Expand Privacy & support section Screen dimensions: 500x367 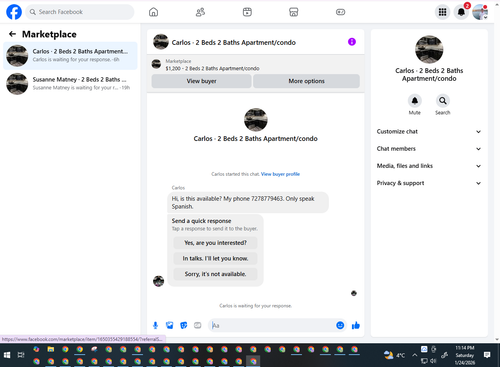click(x=429, y=183)
